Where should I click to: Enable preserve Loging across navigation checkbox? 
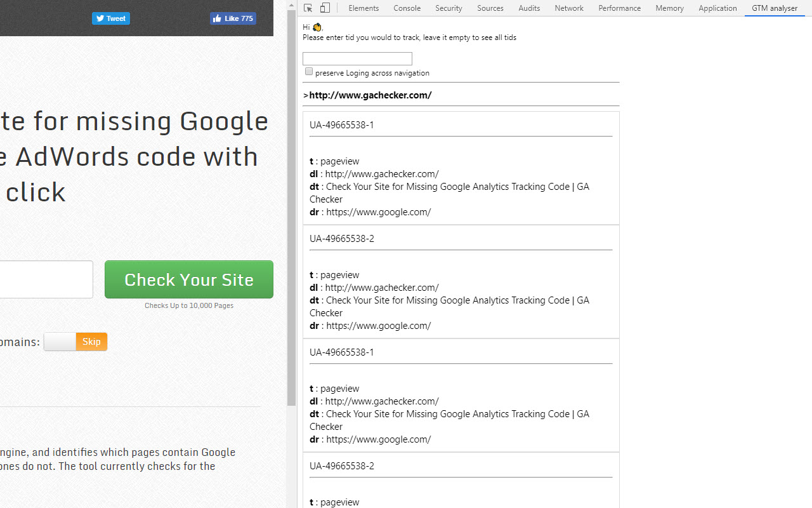pyautogui.click(x=309, y=72)
